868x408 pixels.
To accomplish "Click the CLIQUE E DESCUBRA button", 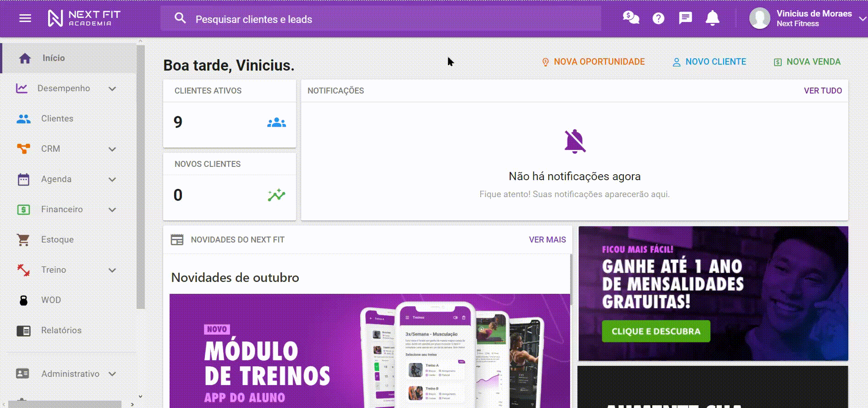I will pos(656,331).
